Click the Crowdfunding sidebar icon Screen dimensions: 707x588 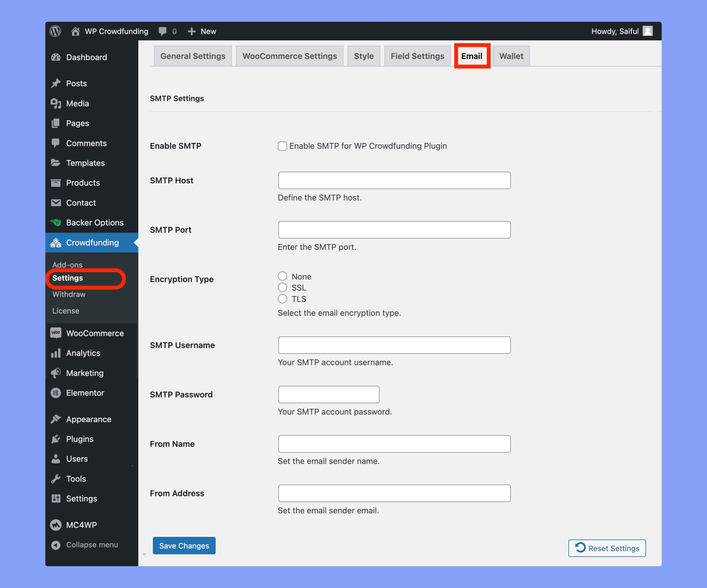(56, 242)
